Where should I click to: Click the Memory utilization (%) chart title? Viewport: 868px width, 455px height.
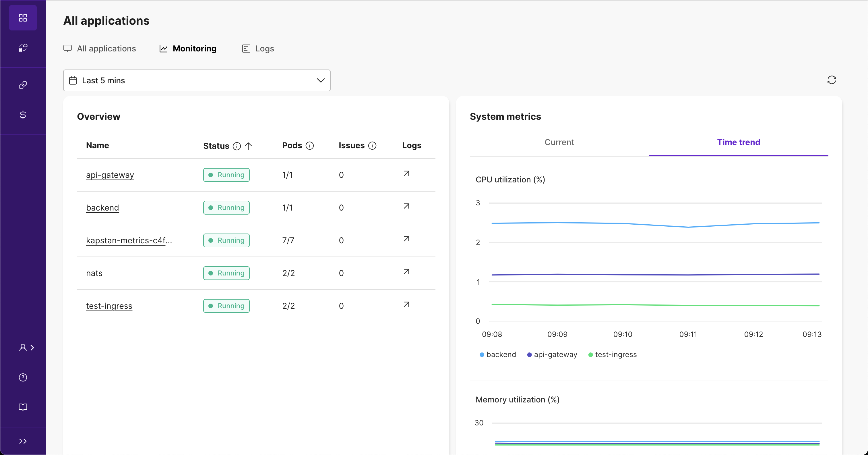tap(518, 399)
